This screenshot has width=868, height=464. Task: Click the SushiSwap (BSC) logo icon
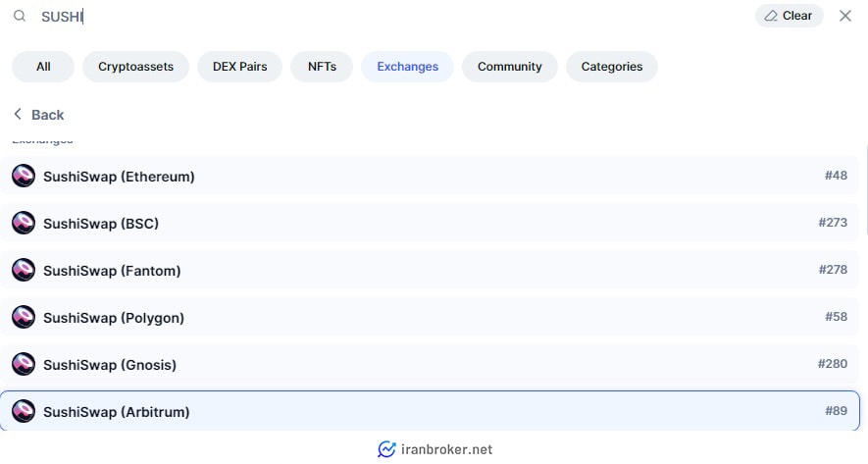pyautogui.click(x=24, y=223)
